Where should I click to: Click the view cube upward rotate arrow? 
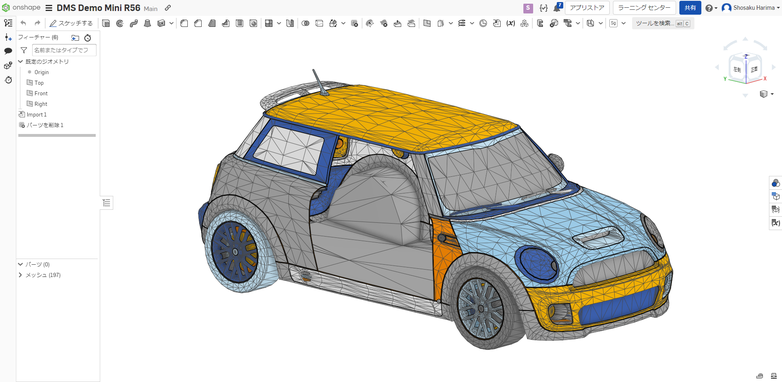tap(745, 39)
